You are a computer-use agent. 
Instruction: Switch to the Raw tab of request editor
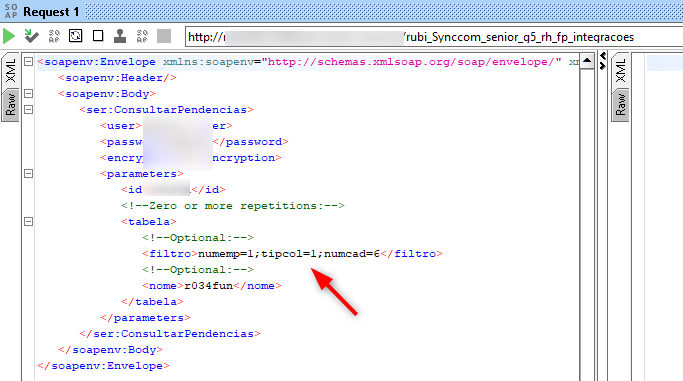pyautogui.click(x=10, y=105)
